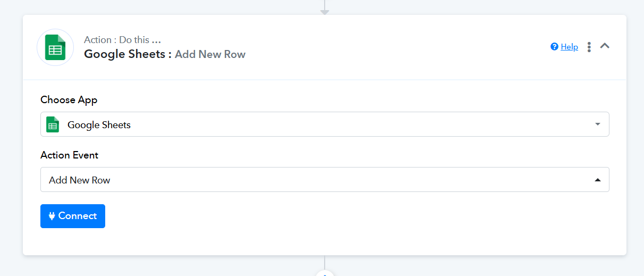Open the Help link
Viewport: 644px width, 276px height.
569,47
